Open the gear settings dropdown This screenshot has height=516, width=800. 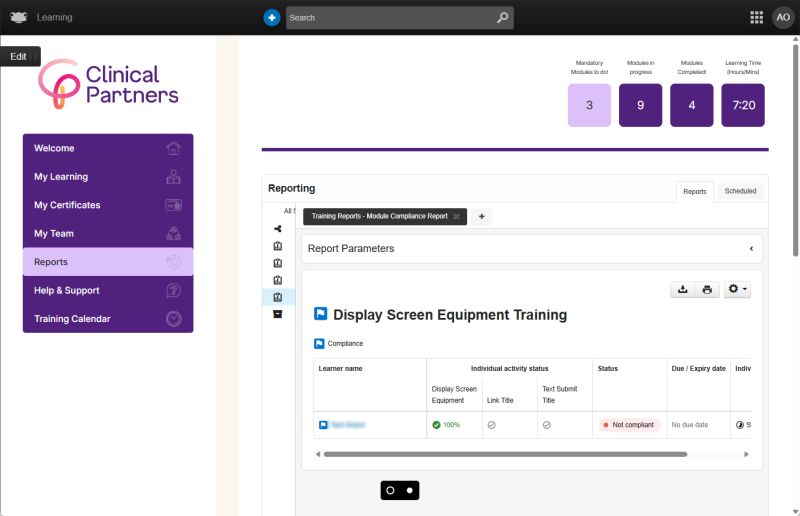click(738, 289)
